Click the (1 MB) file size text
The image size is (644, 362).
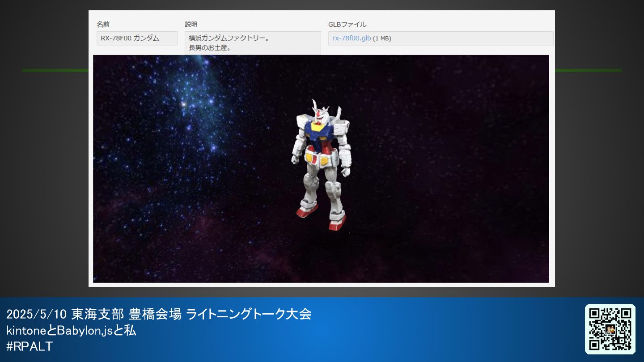[x=382, y=38]
